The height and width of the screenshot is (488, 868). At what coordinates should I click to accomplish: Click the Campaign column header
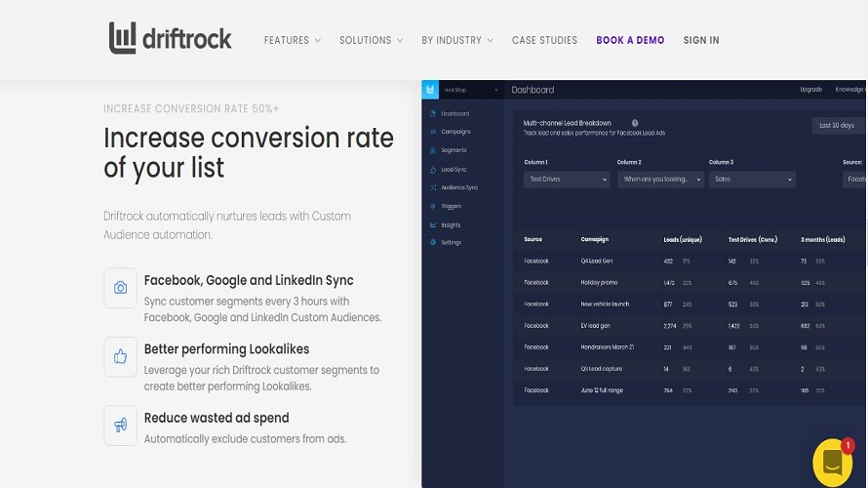595,239
